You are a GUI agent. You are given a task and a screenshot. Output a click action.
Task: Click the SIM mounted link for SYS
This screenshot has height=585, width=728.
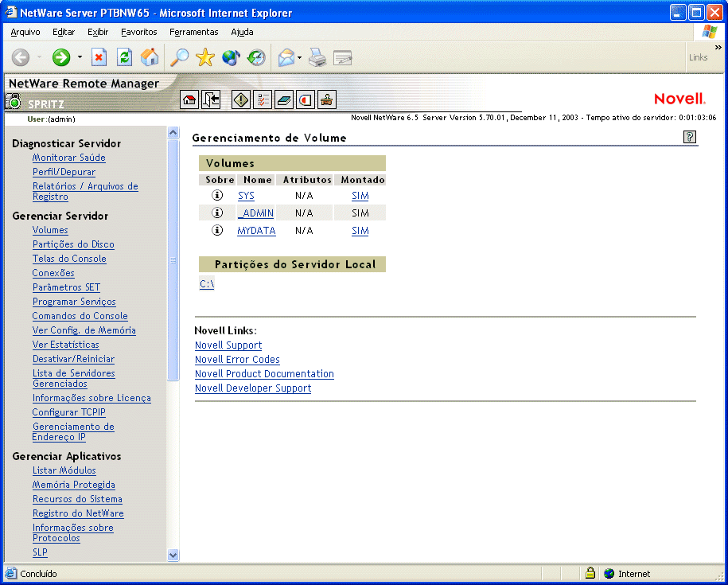coord(360,196)
